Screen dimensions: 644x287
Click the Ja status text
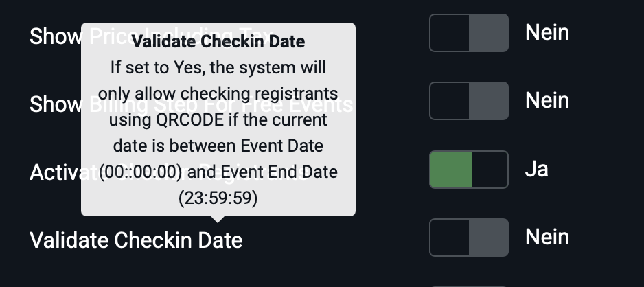537,169
